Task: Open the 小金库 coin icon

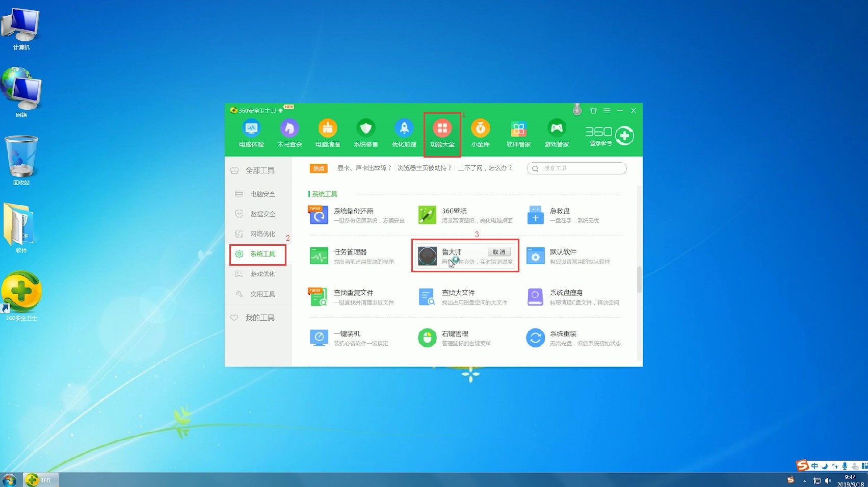Action: (x=480, y=129)
